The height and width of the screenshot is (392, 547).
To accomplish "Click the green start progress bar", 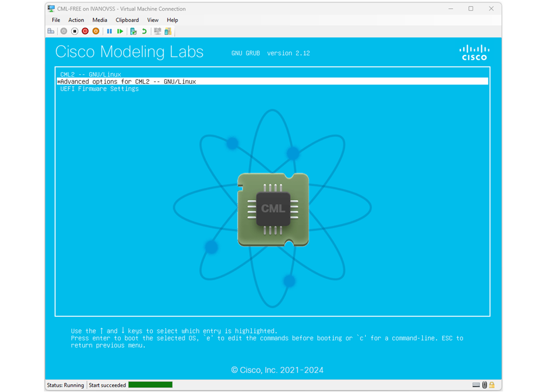I will pyautogui.click(x=150, y=385).
